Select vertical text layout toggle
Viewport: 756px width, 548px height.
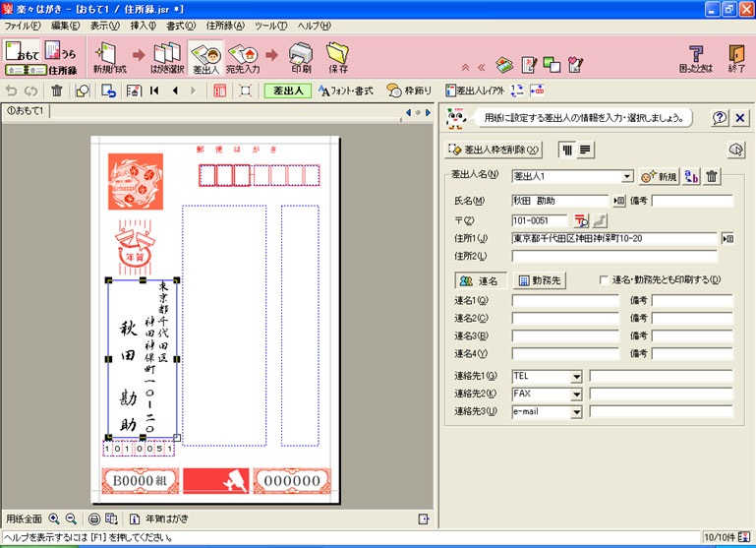pyautogui.click(x=566, y=150)
